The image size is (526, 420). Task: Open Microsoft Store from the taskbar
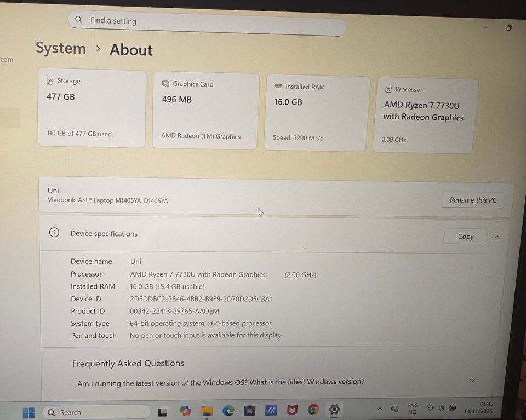click(249, 410)
